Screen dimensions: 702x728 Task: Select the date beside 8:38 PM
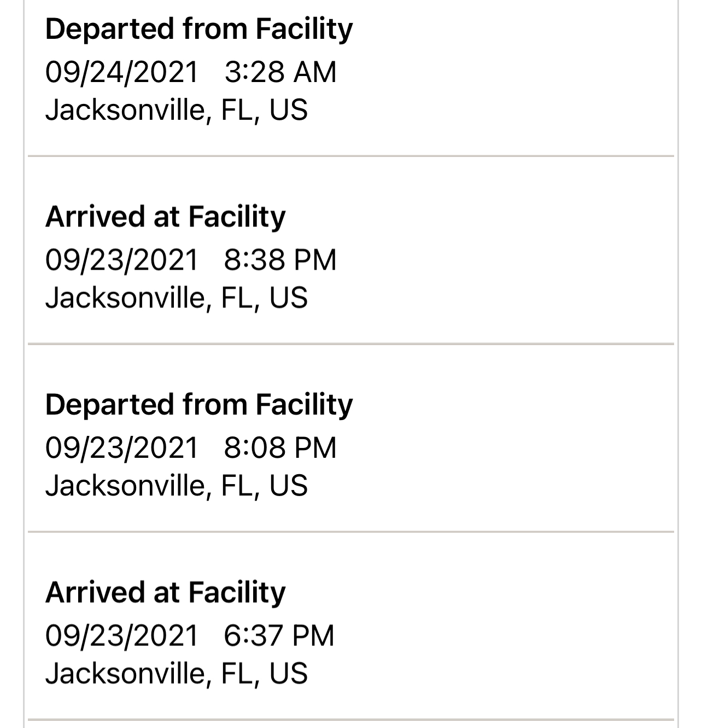pyautogui.click(x=121, y=259)
